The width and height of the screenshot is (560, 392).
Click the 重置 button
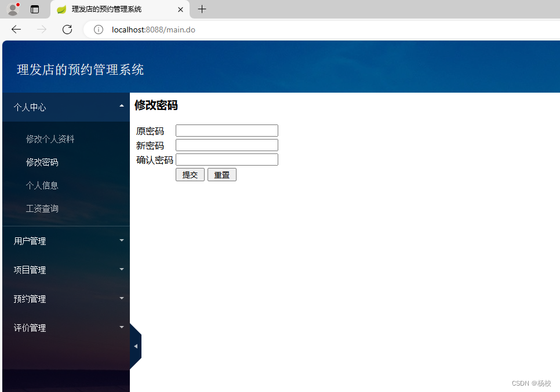click(222, 175)
